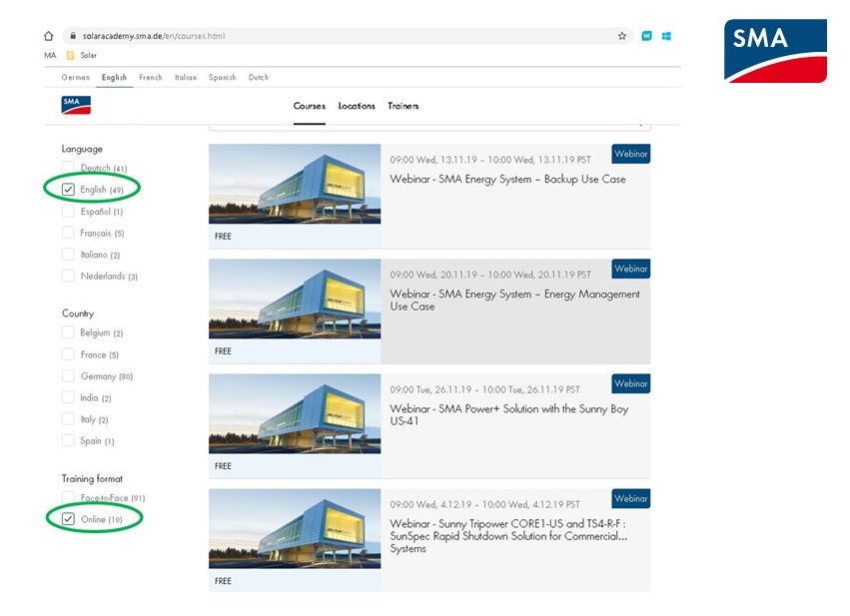
Task: Open the blue W browser extension icon
Action: pos(646,36)
